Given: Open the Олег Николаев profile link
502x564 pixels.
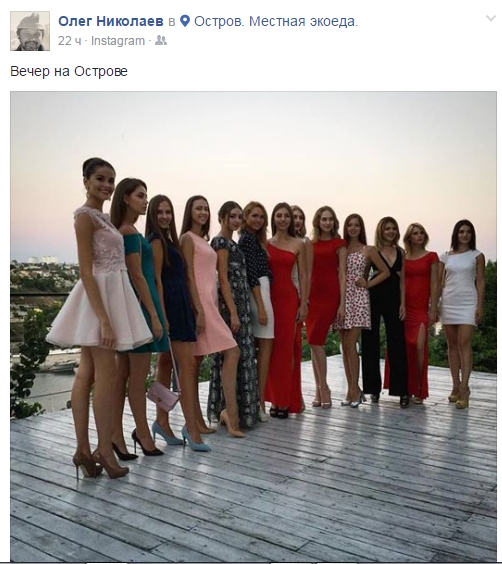Looking at the screenshot, I should click(111, 22).
